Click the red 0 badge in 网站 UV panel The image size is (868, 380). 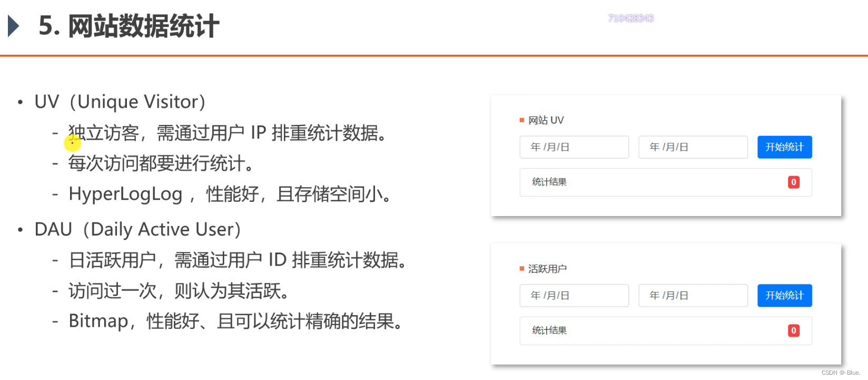tap(794, 182)
